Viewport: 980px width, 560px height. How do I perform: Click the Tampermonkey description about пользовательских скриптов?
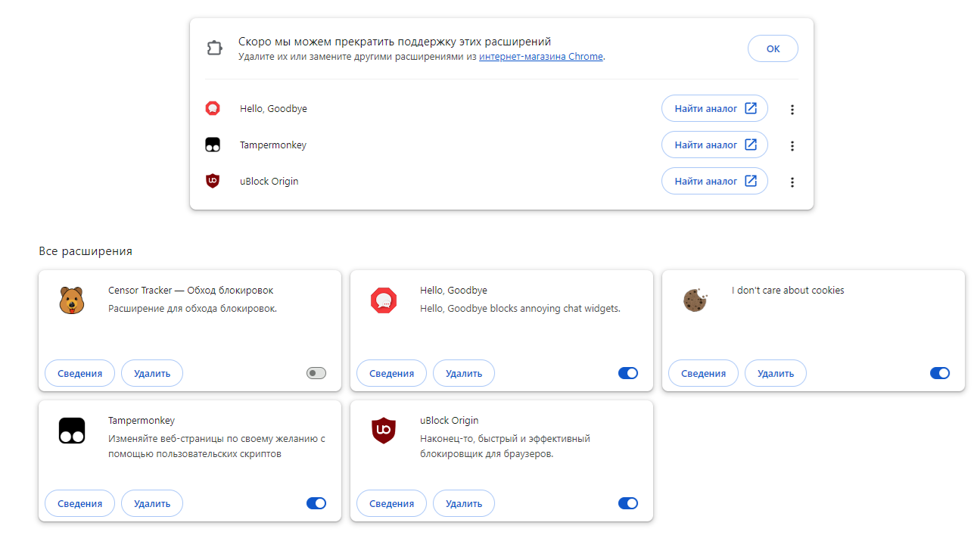(216, 446)
